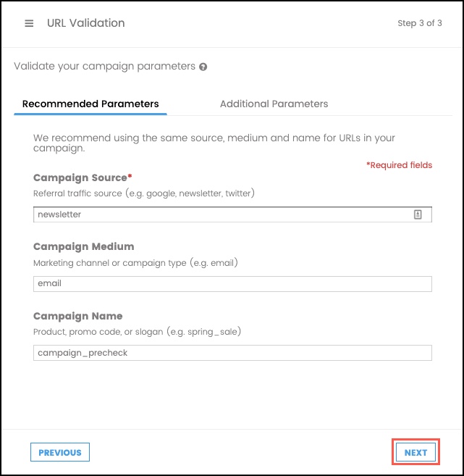Screen dimensions: 464x476
Task: Click the Product, promo code hint text
Action: coord(137,332)
